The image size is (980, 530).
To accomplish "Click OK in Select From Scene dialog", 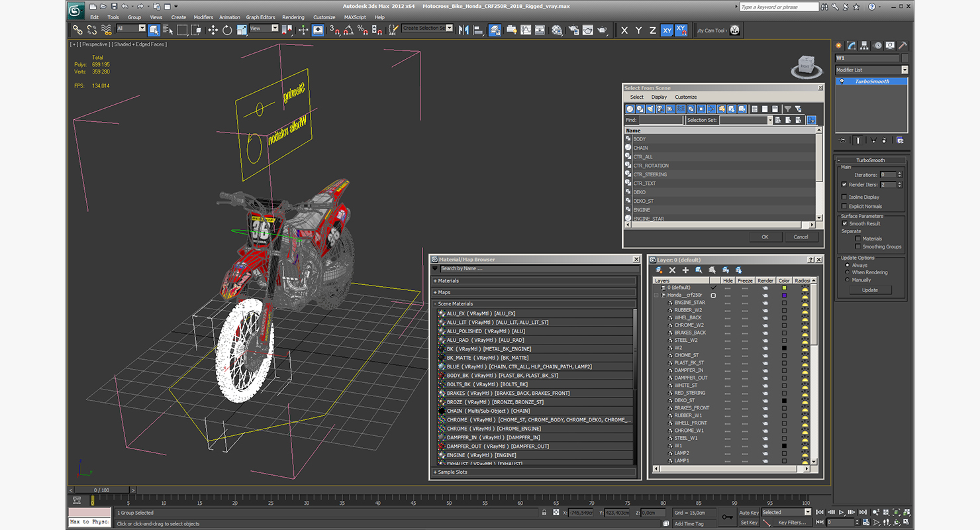I will coord(765,237).
